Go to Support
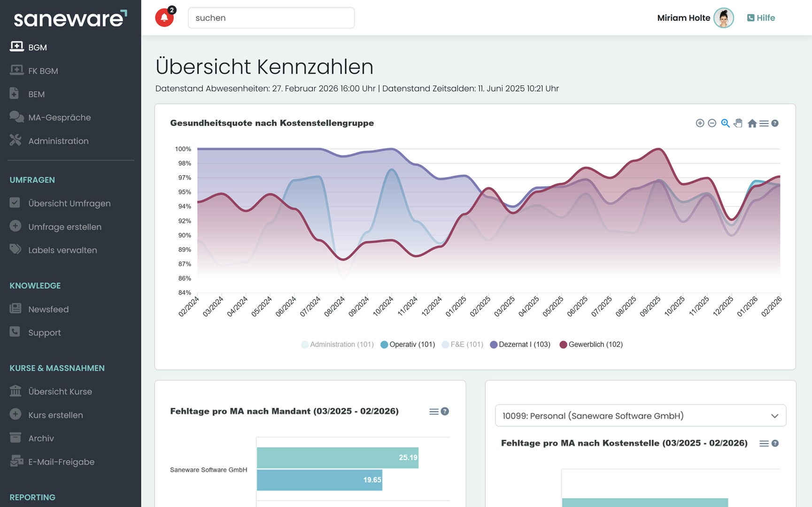This screenshot has width=812, height=507. pyautogui.click(x=45, y=332)
